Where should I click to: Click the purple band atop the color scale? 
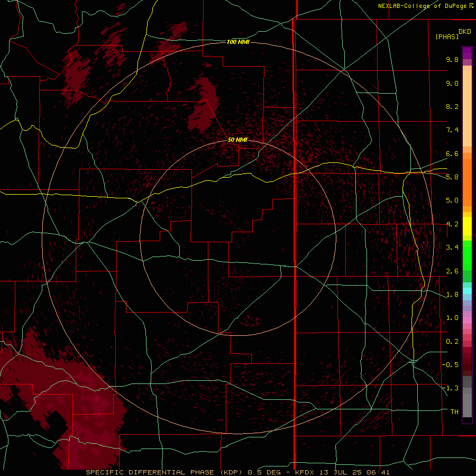[467, 53]
